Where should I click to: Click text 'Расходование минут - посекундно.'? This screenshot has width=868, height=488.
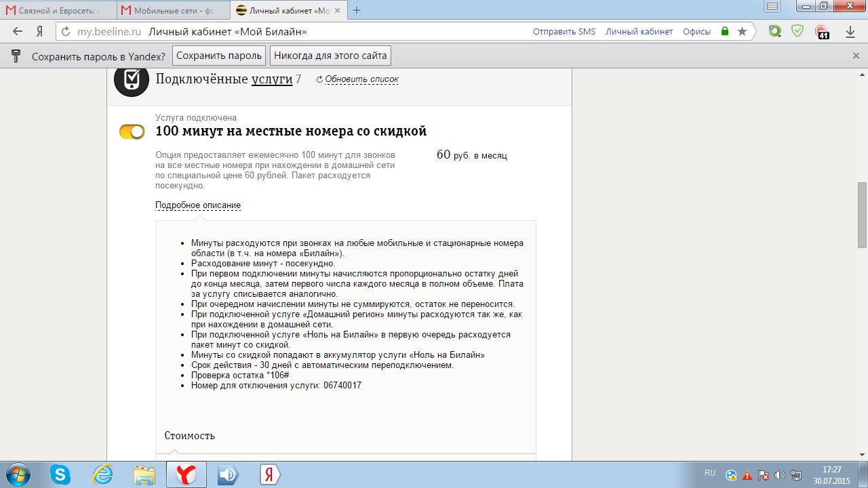point(263,264)
